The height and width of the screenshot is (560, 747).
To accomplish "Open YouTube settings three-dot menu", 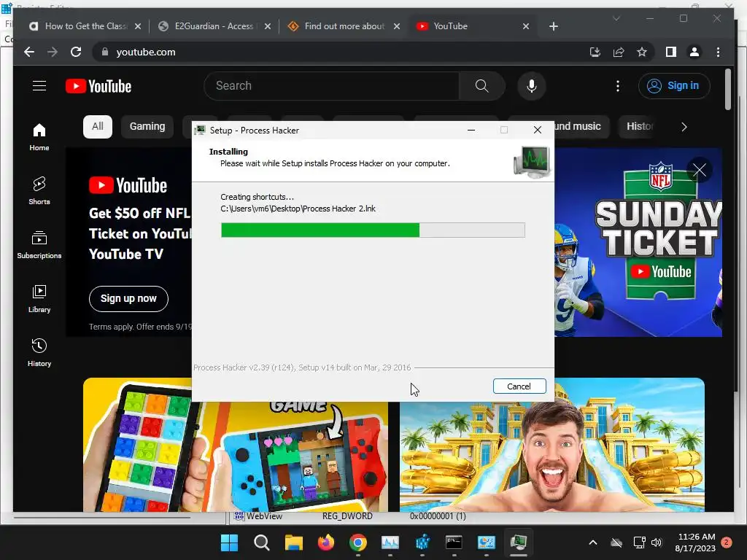I will tap(617, 86).
